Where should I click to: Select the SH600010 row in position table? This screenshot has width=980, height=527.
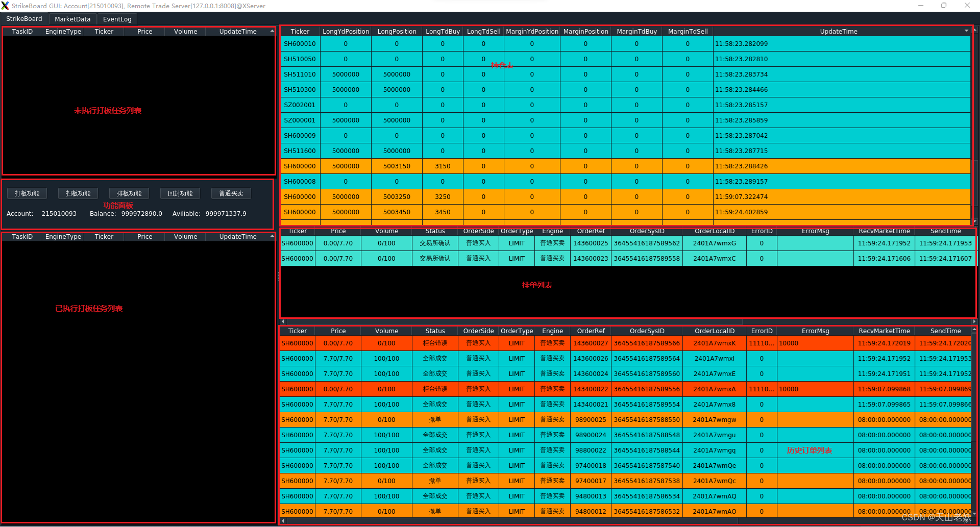(x=625, y=44)
